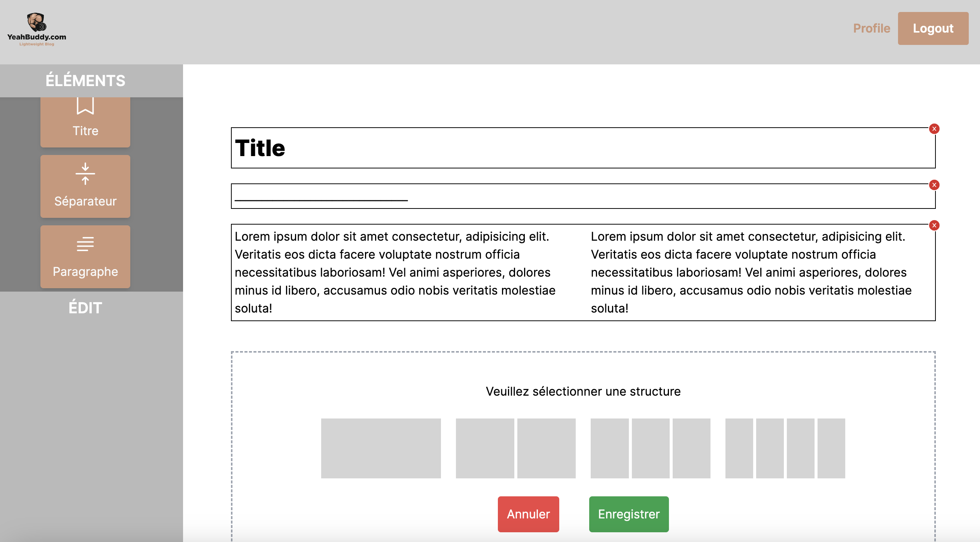Click the red Annuler button

528,514
